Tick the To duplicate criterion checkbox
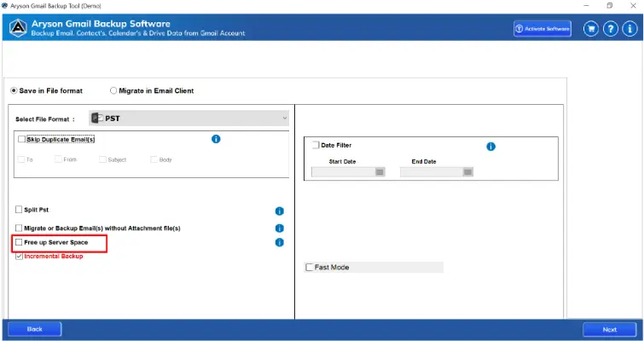The image size is (644, 341). tap(21, 159)
